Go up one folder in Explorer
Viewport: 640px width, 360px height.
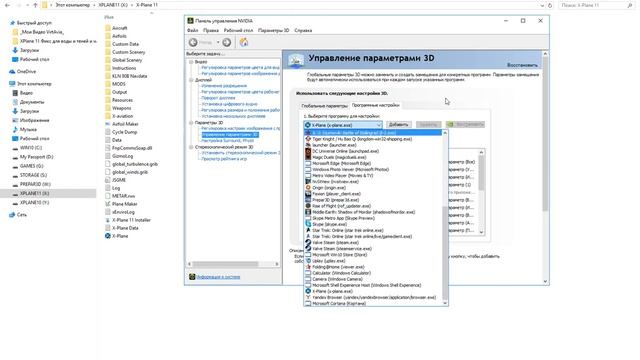click(x=35, y=5)
